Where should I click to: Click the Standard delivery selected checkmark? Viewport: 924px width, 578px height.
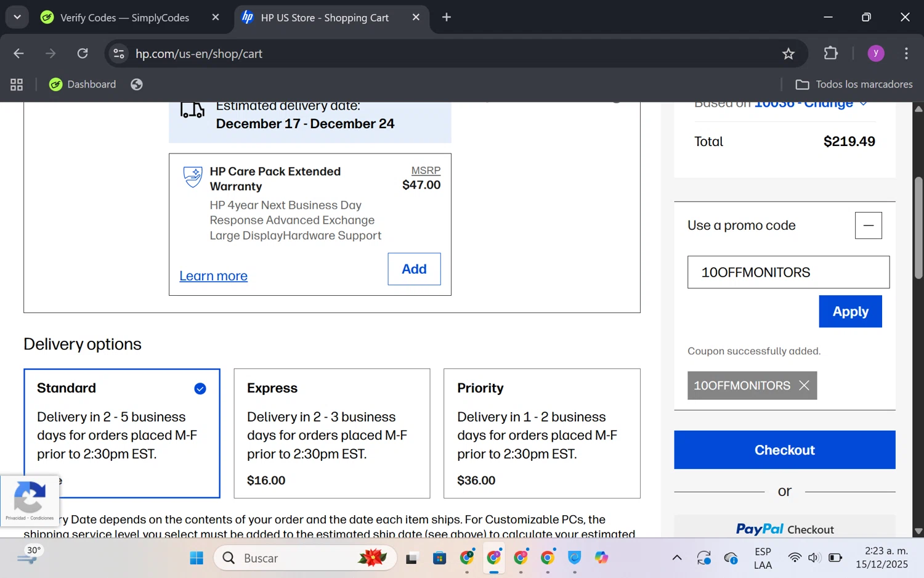tap(200, 388)
